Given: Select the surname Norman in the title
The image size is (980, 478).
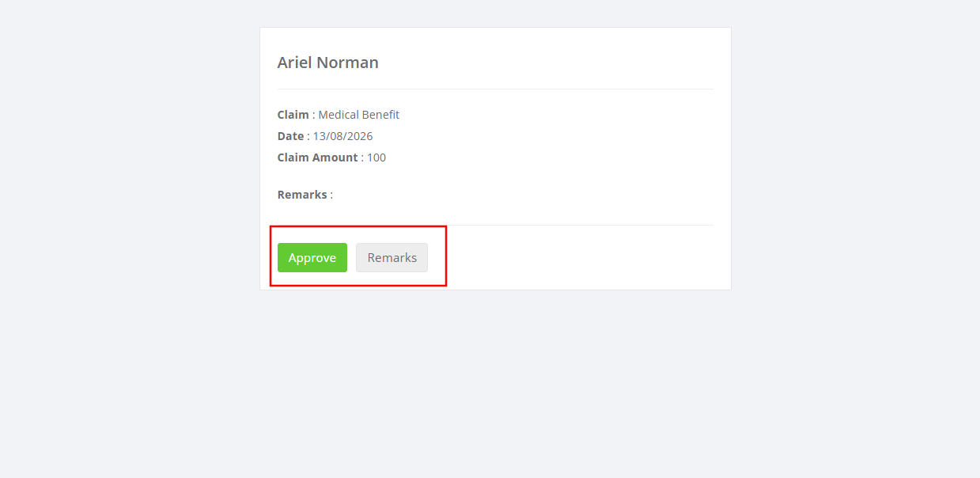Looking at the screenshot, I should click(348, 63).
